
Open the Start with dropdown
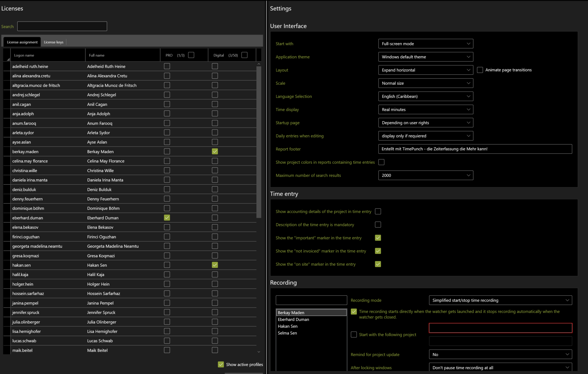[x=425, y=44]
